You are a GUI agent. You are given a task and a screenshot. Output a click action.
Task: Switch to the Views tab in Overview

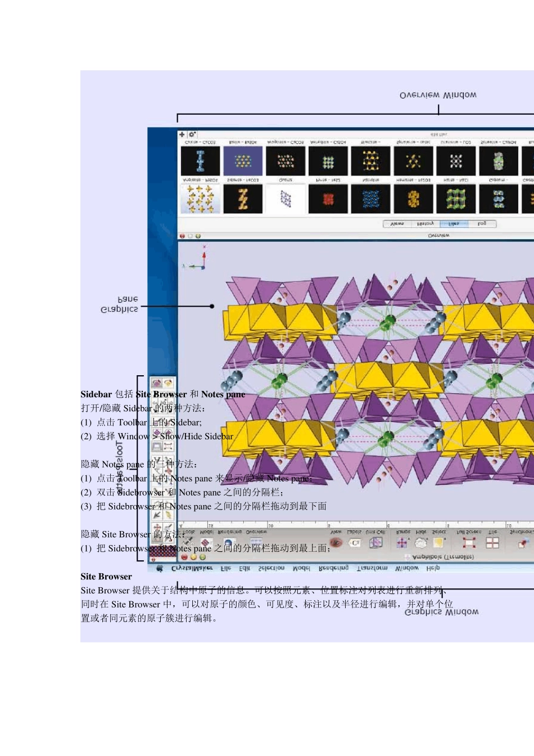tap(397, 224)
